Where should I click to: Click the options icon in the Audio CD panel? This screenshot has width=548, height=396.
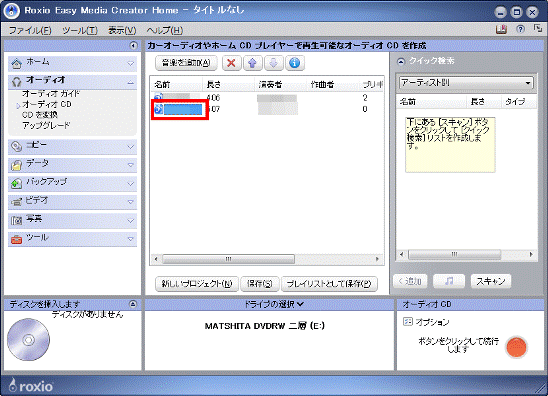tap(408, 322)
